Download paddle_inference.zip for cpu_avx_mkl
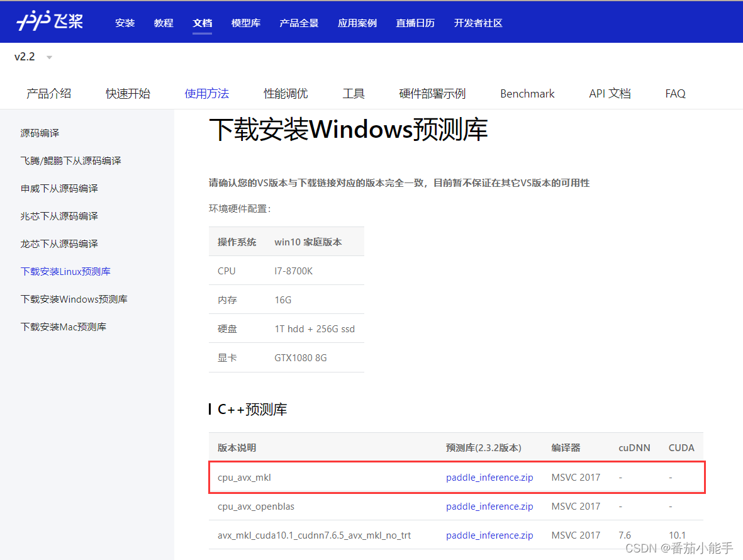 [x=489, y=478]
